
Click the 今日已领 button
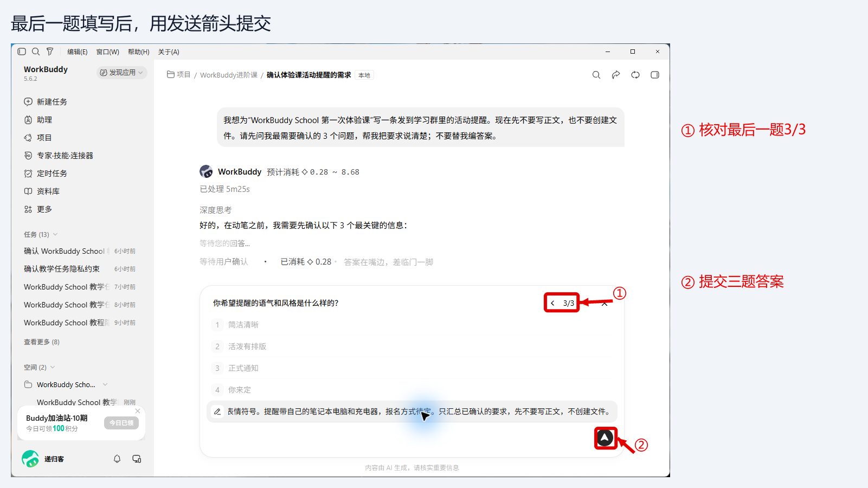click(121, 423)
